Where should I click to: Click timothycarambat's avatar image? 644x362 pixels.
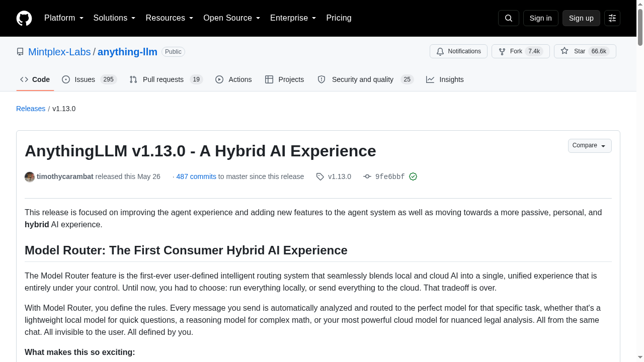tap(30, 176)
